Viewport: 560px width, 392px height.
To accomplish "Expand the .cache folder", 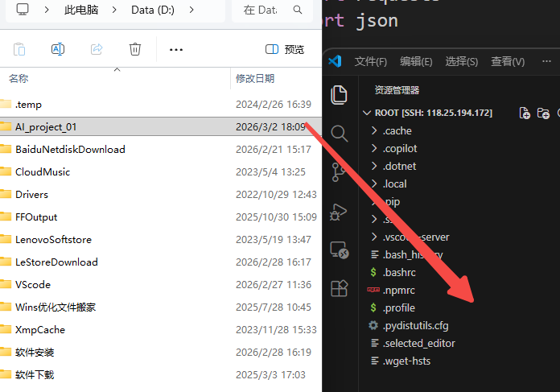I will (397, 130).
